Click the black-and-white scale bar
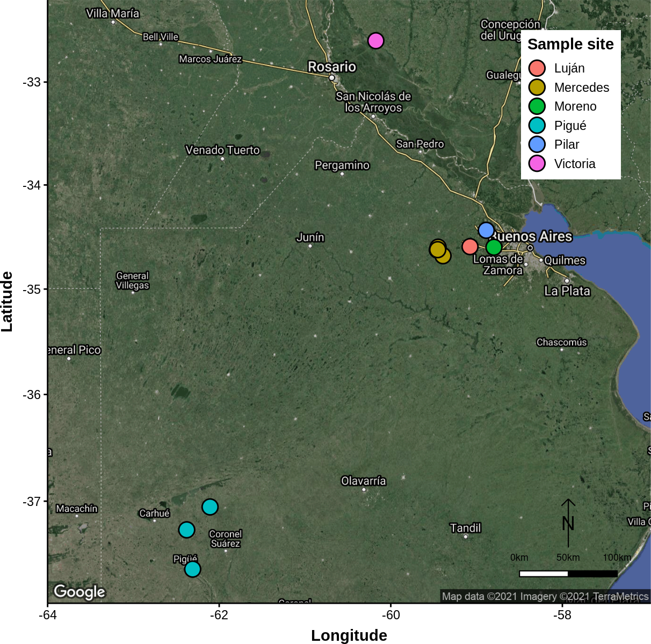Viewport: 651px width, 644px height. (x=568, y=574)
